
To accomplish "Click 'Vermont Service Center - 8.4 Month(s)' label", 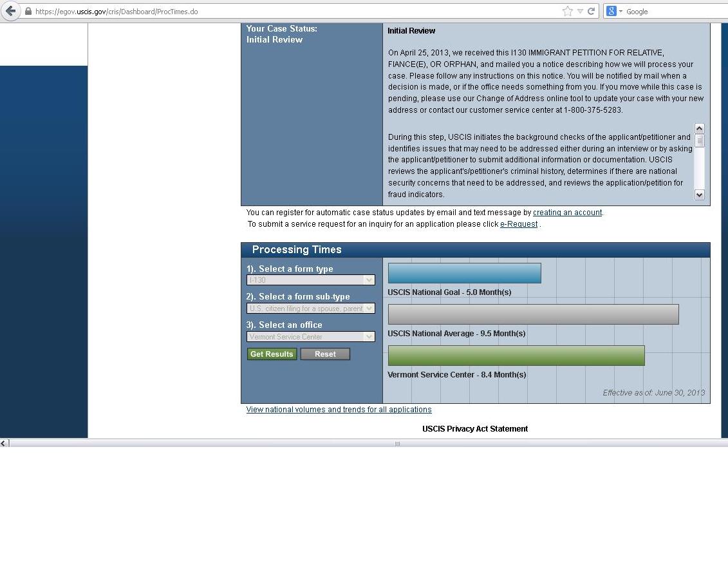I will 457,374.
